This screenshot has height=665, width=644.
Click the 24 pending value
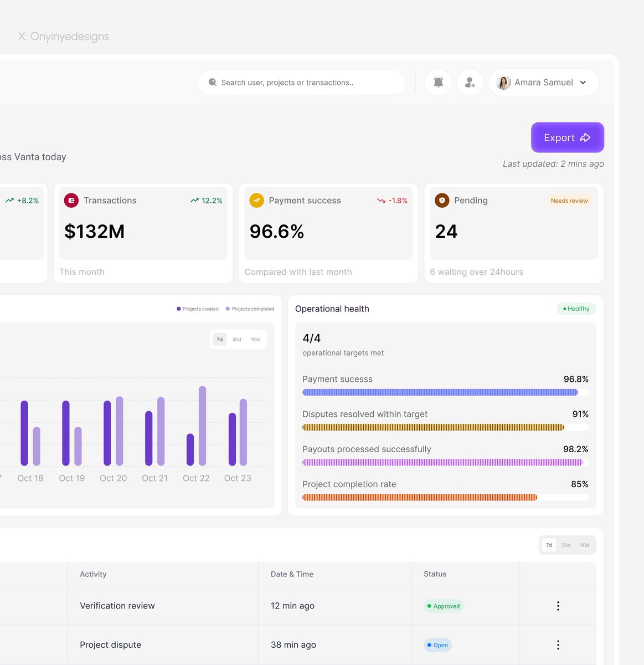click(446, 232)
